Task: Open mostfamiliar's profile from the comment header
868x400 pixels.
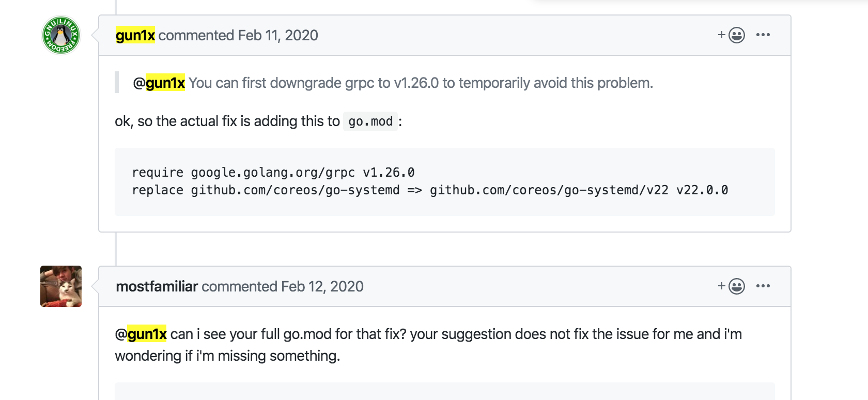Action: (156, 286)
